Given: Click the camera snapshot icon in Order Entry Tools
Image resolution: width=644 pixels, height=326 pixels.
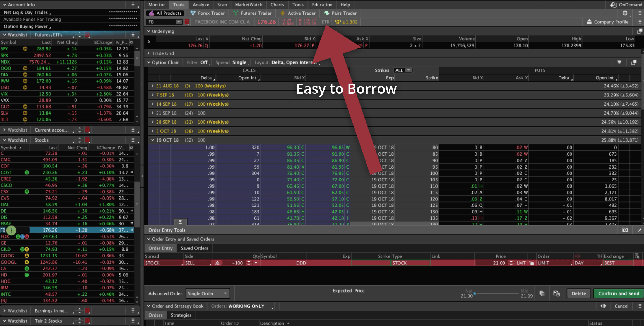Looking at the screenshot, I should tap(625, 230).
